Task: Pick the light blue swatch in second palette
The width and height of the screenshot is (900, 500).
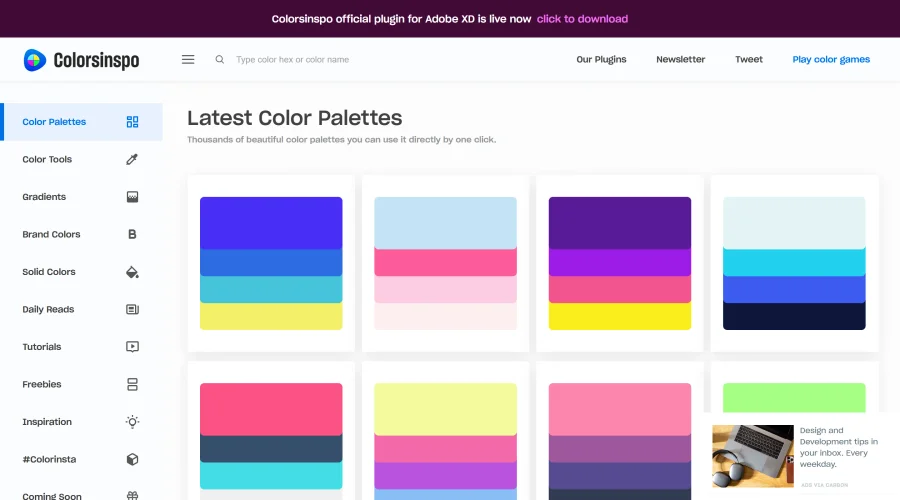Action: 445,223
